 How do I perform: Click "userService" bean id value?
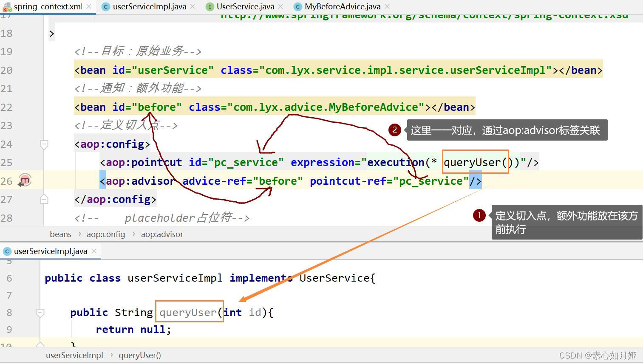click(173, 70)
